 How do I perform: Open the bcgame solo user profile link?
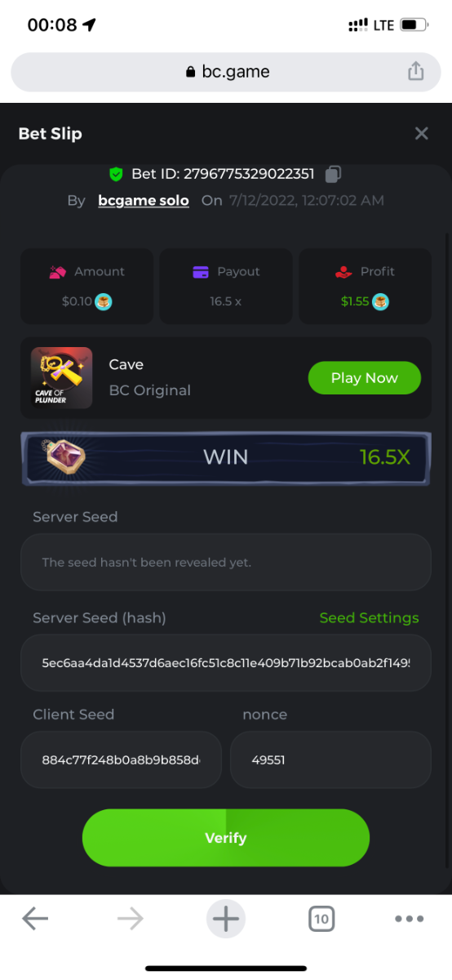[x=144, y=200]
